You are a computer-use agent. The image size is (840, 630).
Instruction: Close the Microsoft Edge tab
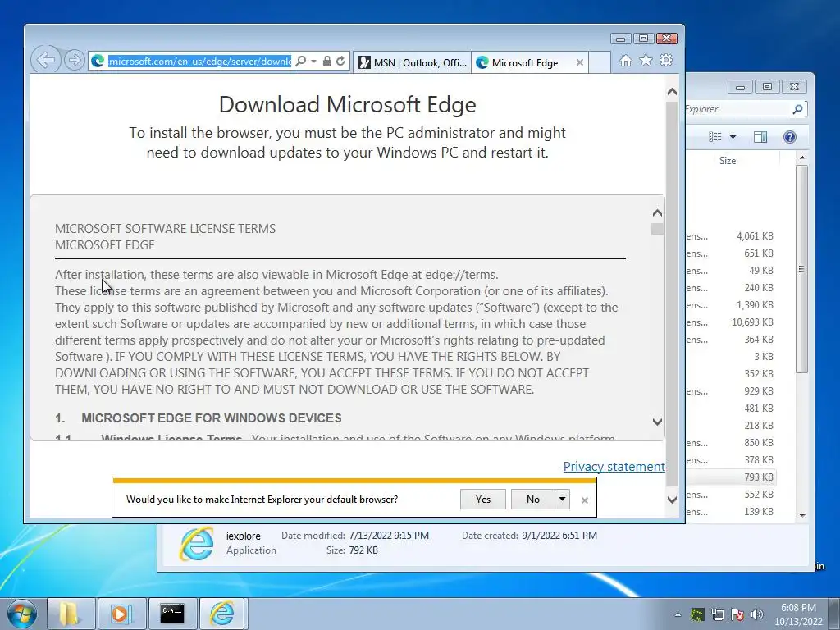(580, 62)
